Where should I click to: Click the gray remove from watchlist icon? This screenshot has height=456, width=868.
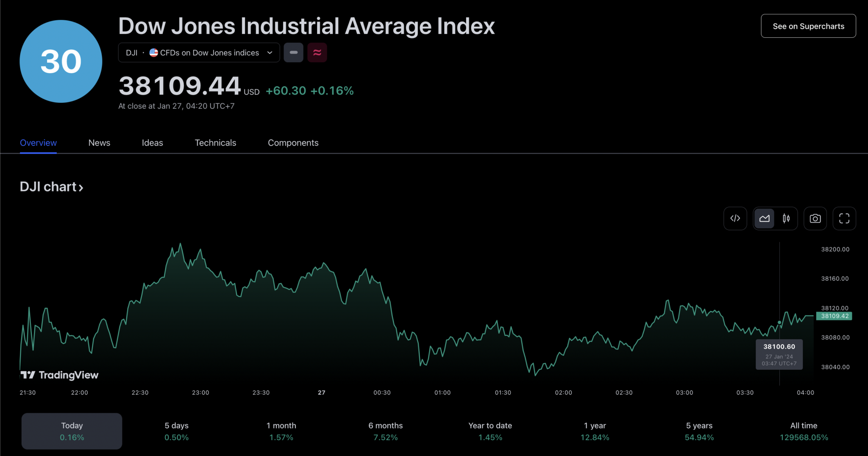pyautogui.click(x=293, y=52)
